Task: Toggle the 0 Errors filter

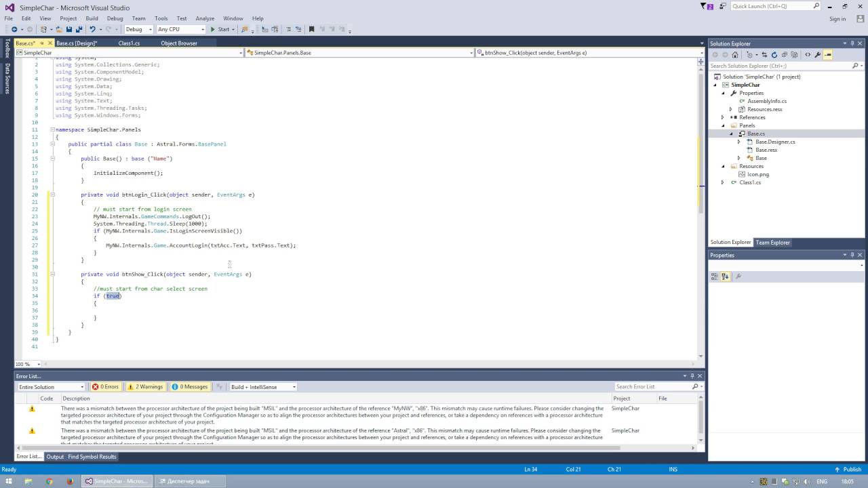Action: pyautogui.click(x=106, y=386)
